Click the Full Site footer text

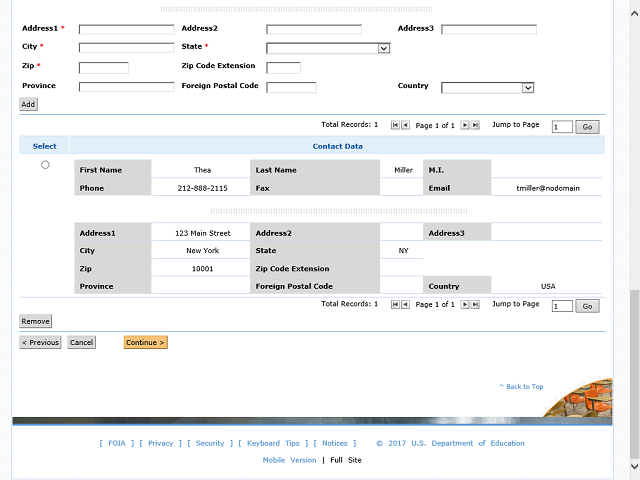point(346,460)
